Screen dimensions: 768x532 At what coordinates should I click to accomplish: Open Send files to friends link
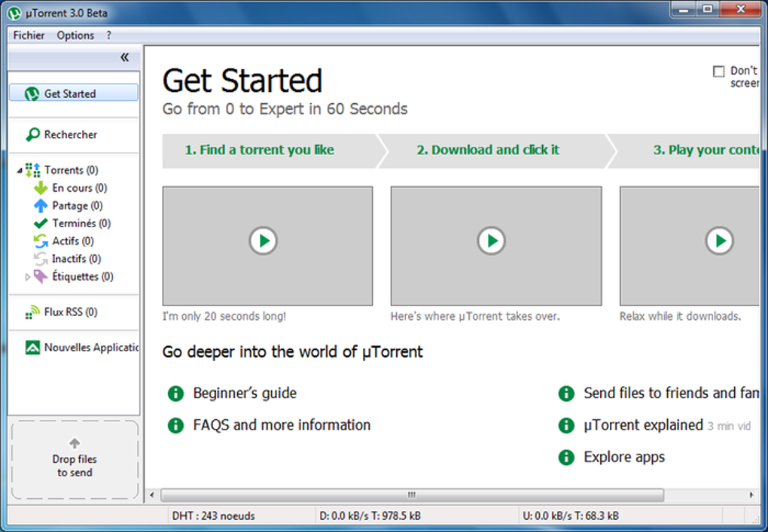click(671, 393)
